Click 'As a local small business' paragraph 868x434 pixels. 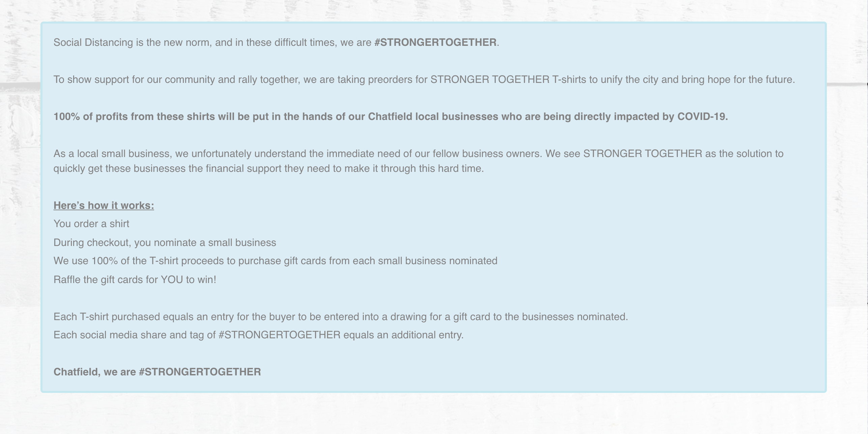(418, 161)
